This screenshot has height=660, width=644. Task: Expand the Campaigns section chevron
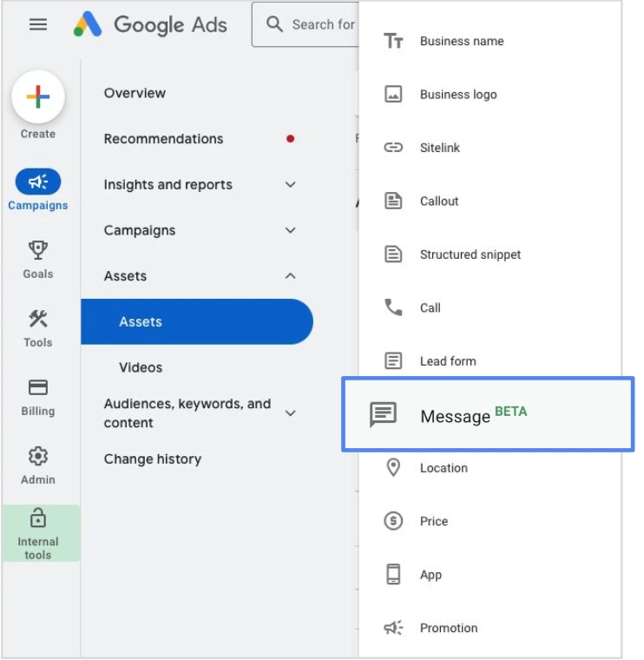coord(290,230)
